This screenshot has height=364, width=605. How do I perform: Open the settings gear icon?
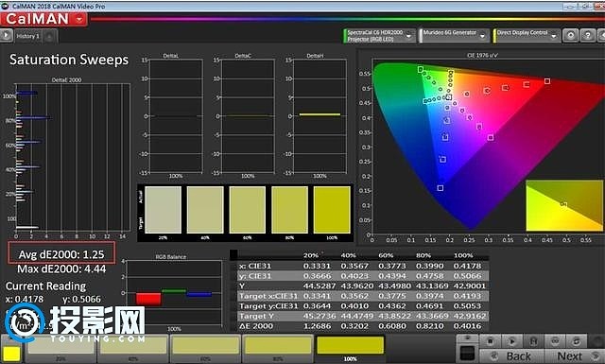[x=570, y=36]
